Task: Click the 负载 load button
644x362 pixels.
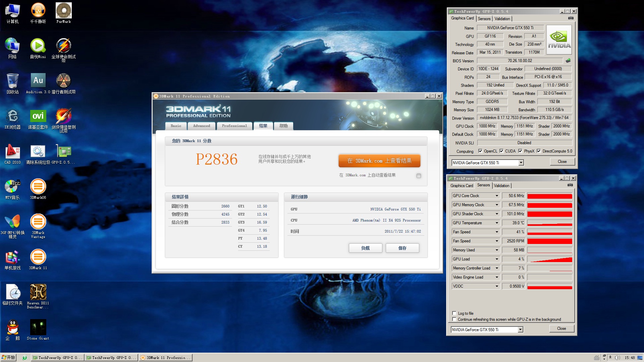Action: coord(365,248)
